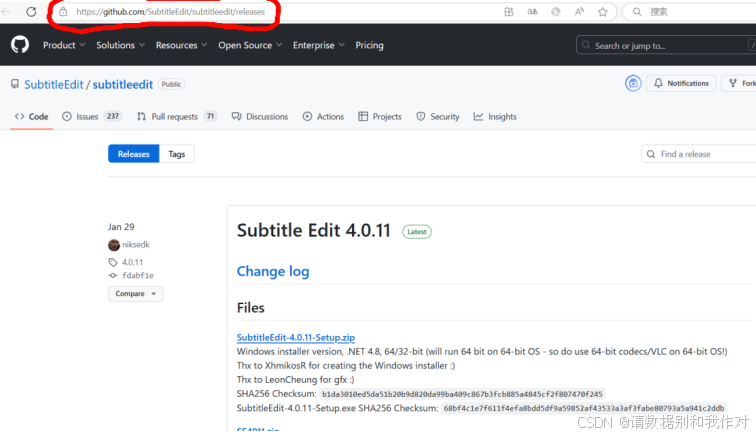Screen dimensions: 756x436
Task: Open niksedk profile link
Action: [x=135, y=245]
